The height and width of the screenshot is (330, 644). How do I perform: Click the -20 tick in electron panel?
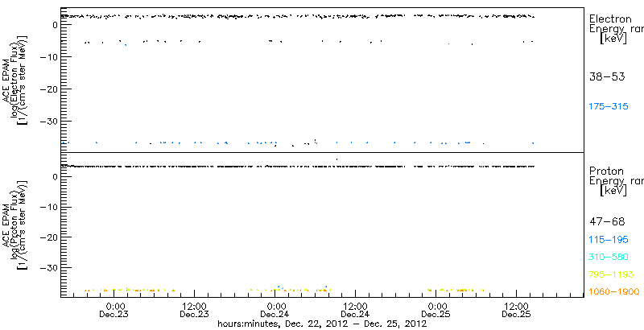point(48,89)
